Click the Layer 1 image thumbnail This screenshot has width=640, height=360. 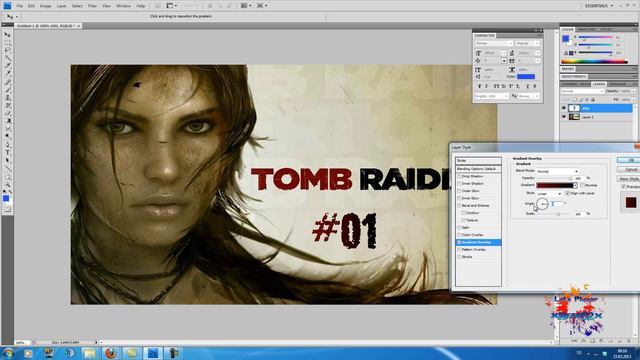click(574, 117)
